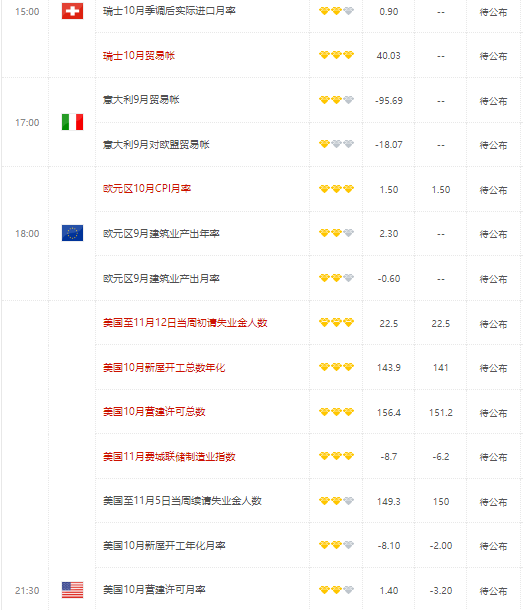The width and height of the screenshot is (523, 610).
Task: Open 美国10月营建许可总数 link
Action: pos(154,412)
